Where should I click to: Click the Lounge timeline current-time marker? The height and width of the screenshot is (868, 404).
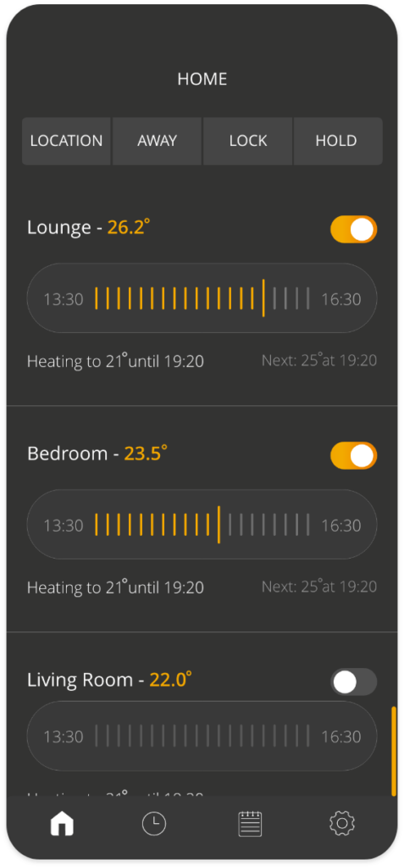tap(263, 298)
